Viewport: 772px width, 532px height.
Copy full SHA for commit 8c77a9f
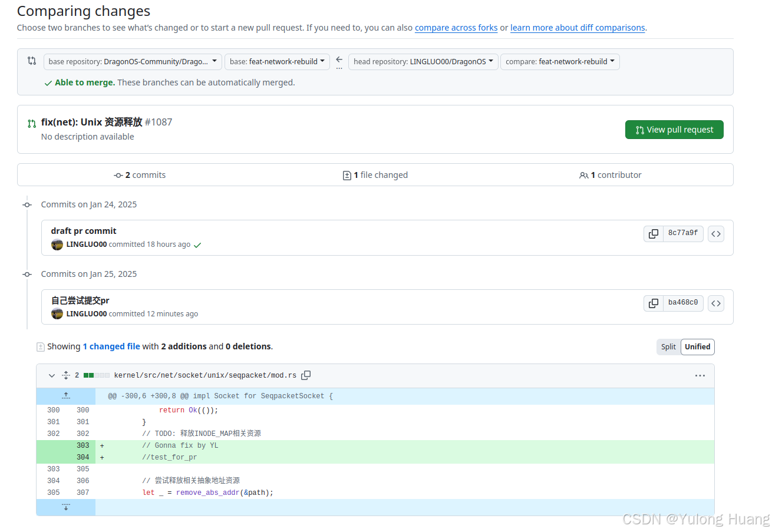point(654,234)
